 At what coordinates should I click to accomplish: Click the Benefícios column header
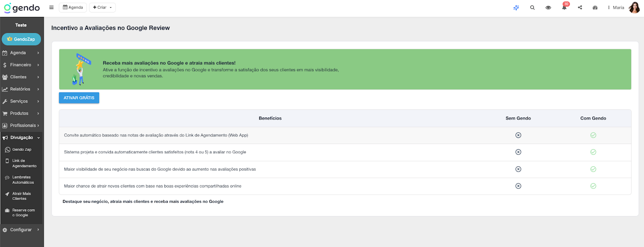(x=270, y=118)
